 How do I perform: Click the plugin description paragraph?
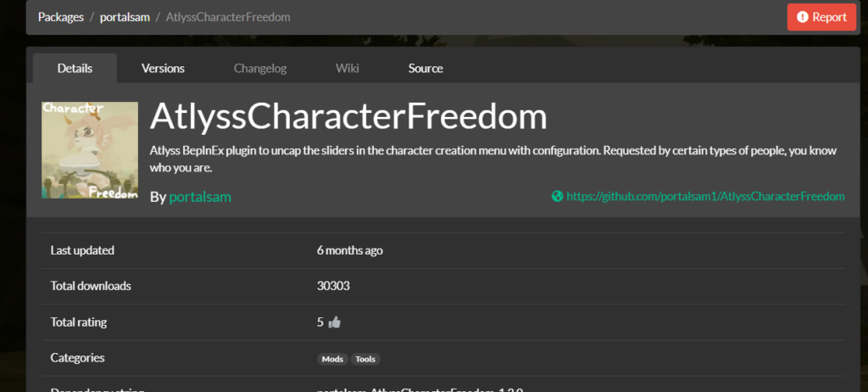click(x=492, y=160)
